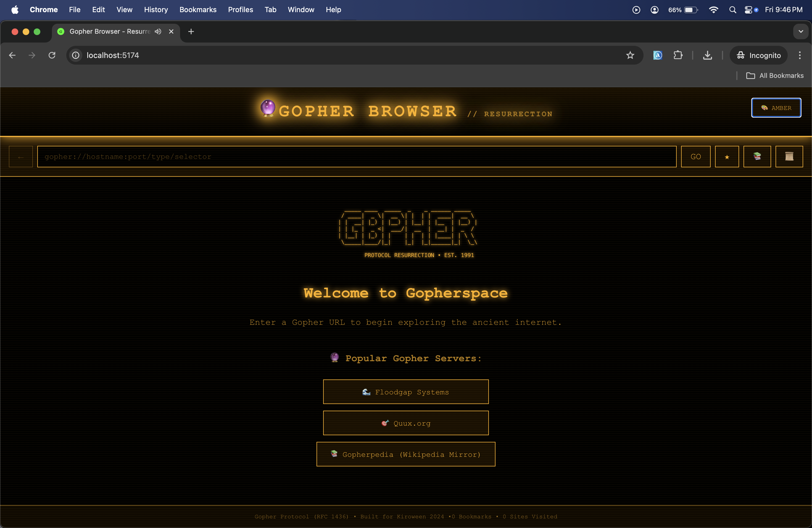This screenshot has width=812, height=528.
Task: Open Chrome three-dot menu
Action: pyautogui.click(x=799, y=55)
